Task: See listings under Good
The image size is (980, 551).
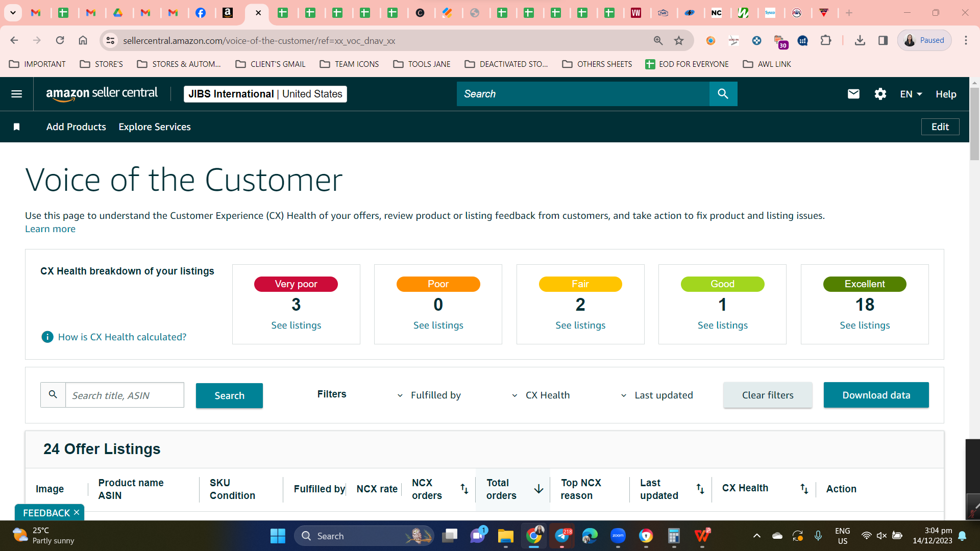Action: (x=723, y=325)
